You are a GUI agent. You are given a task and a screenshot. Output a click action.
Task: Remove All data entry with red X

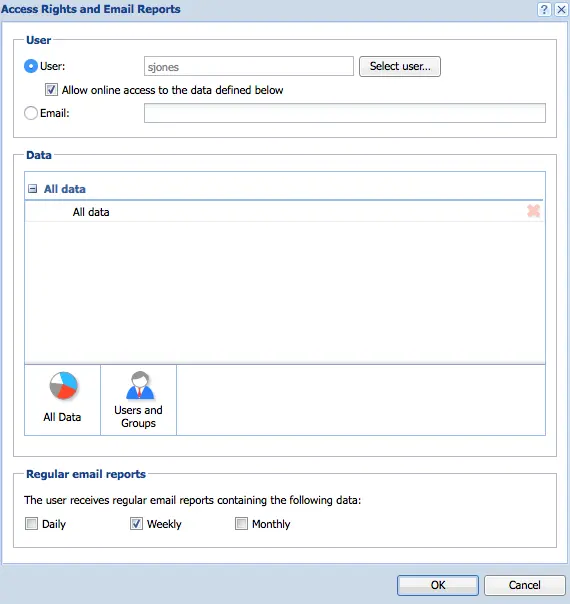pos(533,211)
